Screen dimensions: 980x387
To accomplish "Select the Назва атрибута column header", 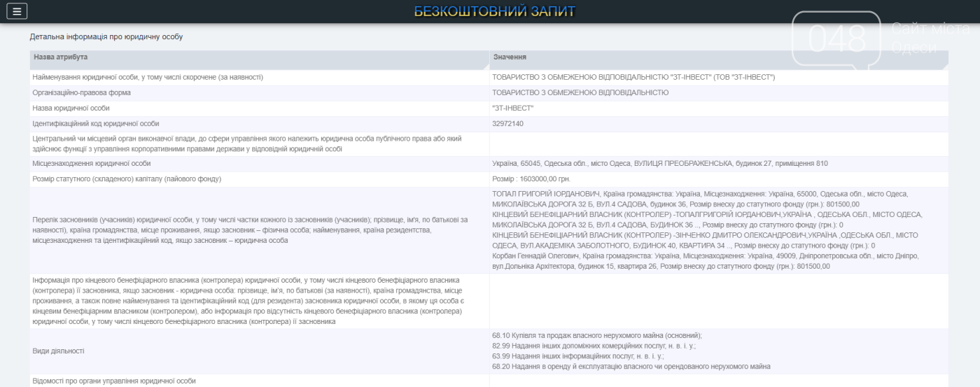I will 61,57.
